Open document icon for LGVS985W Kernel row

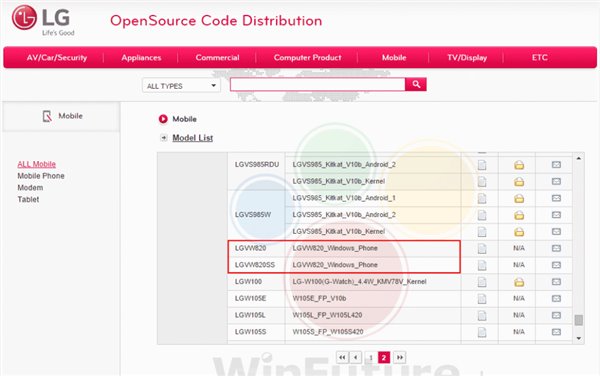(482, 232)
